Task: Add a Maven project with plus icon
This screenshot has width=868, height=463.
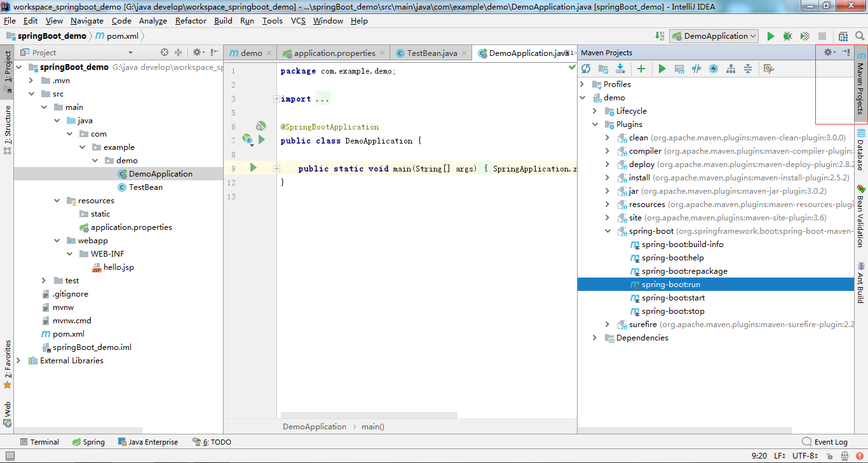Action: pyautogui.click(x=641, y=69)
